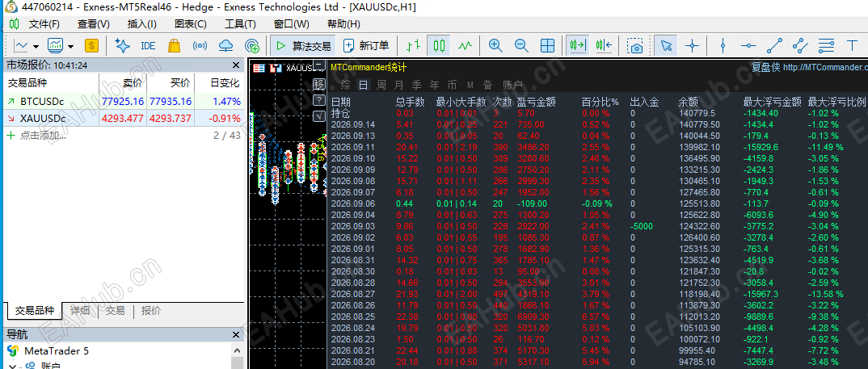868x369 pixels.
Task: Select the horizontal line drawing tool
Action: click(748, 46)
